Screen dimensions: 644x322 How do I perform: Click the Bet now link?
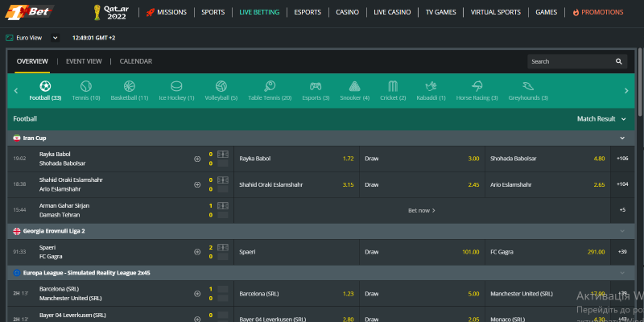(422, 210)
